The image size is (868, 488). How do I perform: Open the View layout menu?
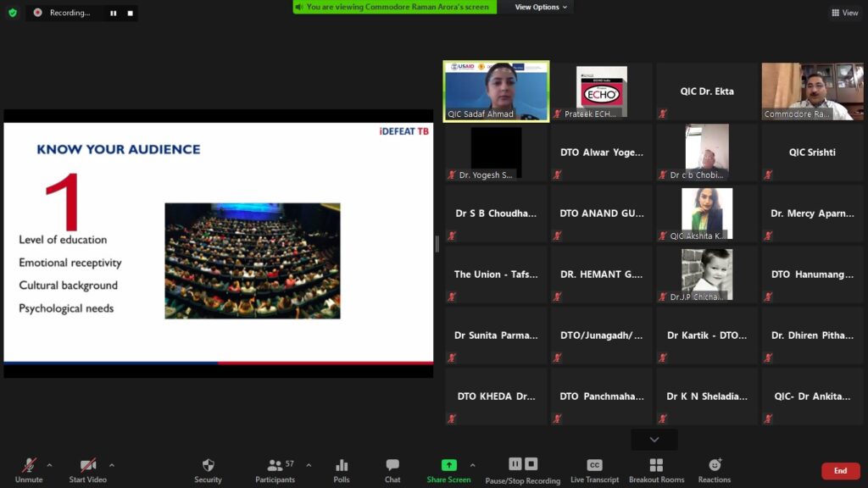pyautogui.click(x=845, y=13)
